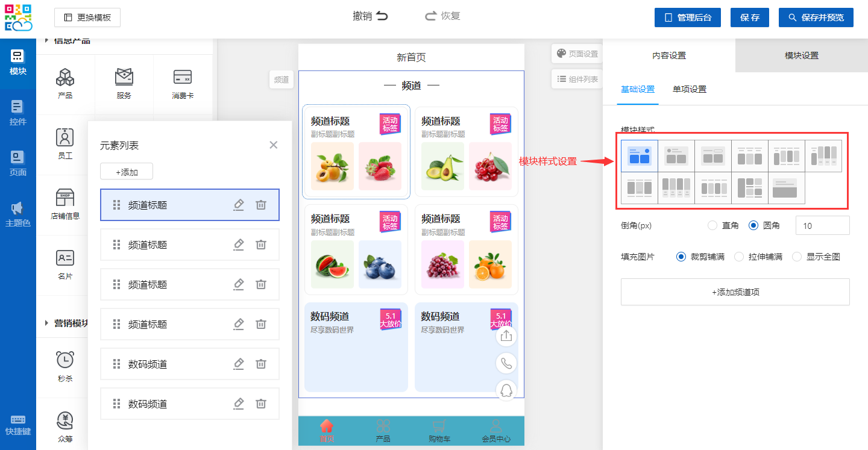Select 拉伸铺满 stretch fill option
This screenshot has height=450, width=868.
(x=739, y=257)
